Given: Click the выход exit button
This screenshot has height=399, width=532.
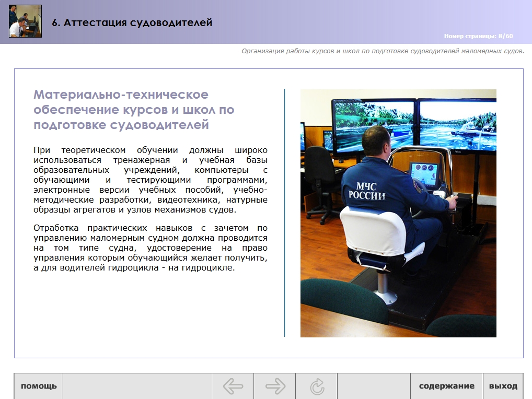Looking at the screenshot, I should tap(503, 386).
